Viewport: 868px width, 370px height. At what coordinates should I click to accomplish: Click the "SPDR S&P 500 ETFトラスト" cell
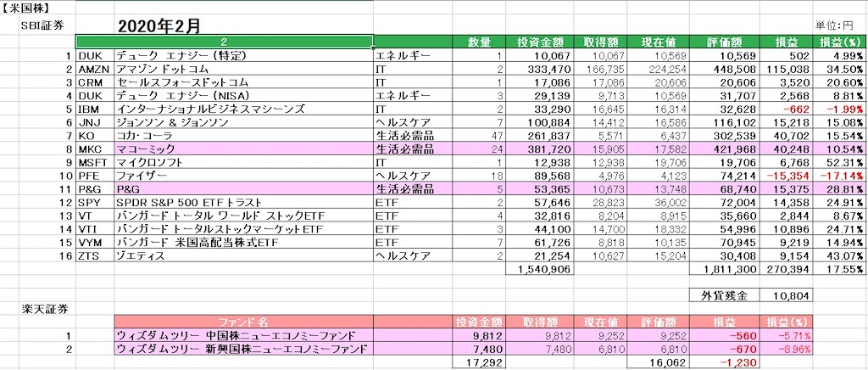click(x=243, y=202)
